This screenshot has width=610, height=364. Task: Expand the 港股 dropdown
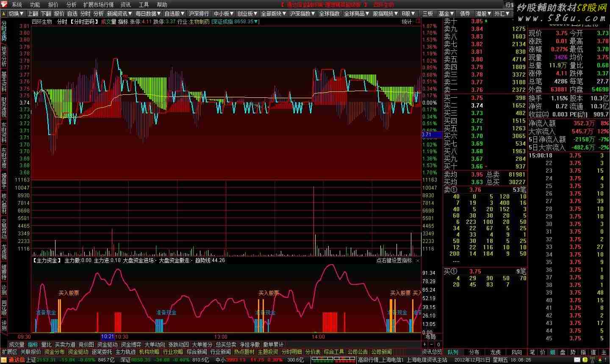[483, 14]
